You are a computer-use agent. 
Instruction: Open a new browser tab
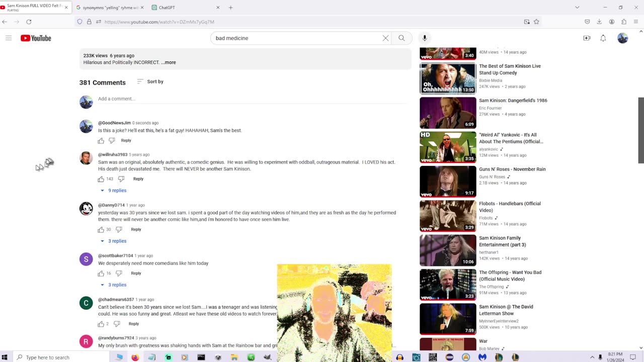[230, 8]
